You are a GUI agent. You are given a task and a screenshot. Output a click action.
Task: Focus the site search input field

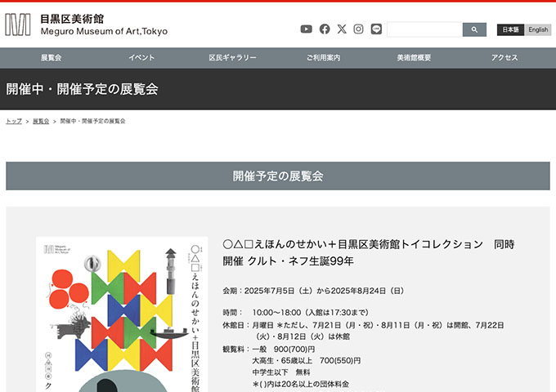[x=425, y=29]
